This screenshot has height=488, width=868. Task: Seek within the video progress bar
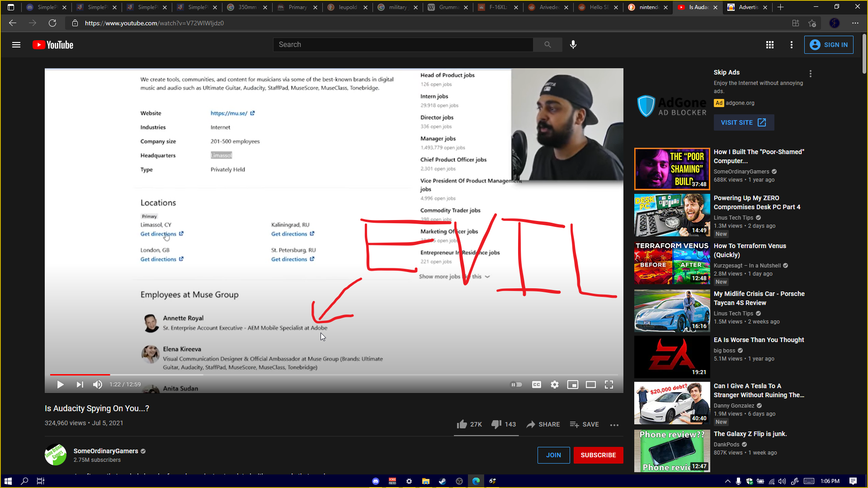[334, 375]
